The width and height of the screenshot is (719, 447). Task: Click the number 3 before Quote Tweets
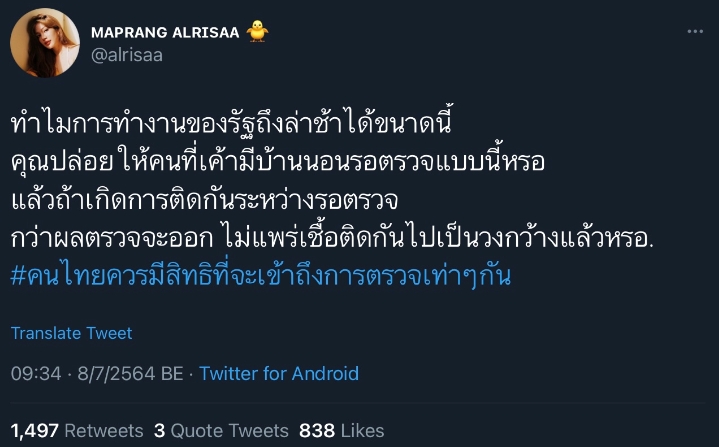(x=159, y=430)
